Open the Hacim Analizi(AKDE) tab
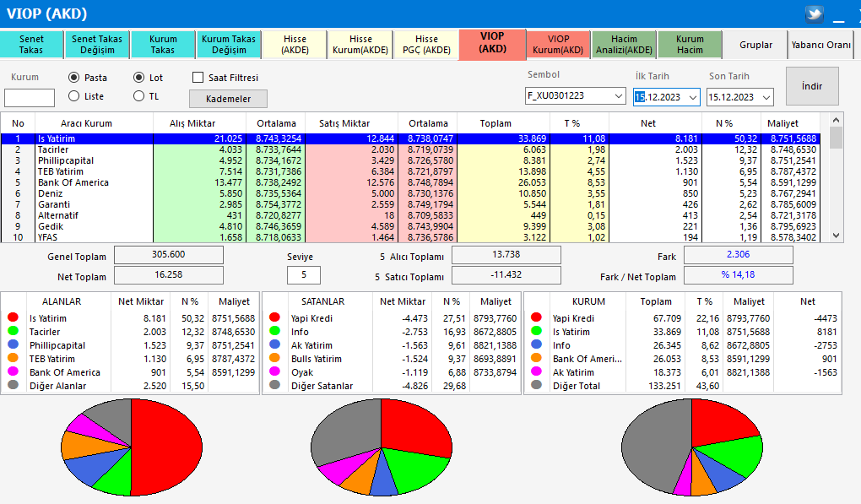The image size is (861, 504). pyautogui.click(x=625, y=45)
